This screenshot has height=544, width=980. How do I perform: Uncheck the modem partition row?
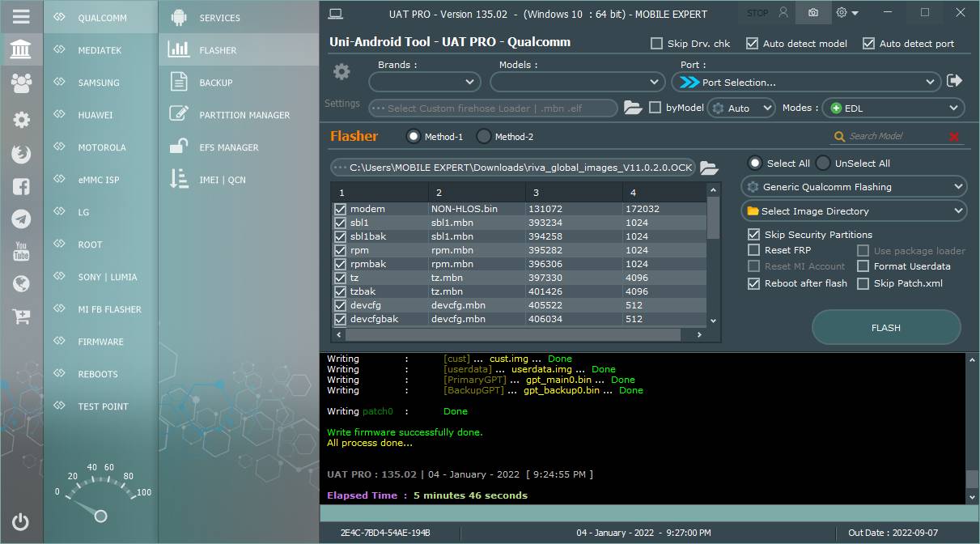click(341, 209)
